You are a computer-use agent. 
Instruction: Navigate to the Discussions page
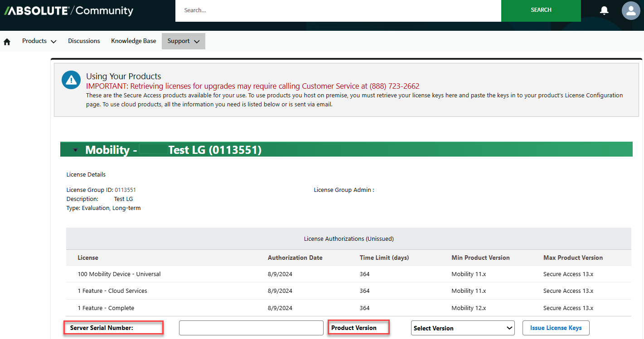point(84,41)
